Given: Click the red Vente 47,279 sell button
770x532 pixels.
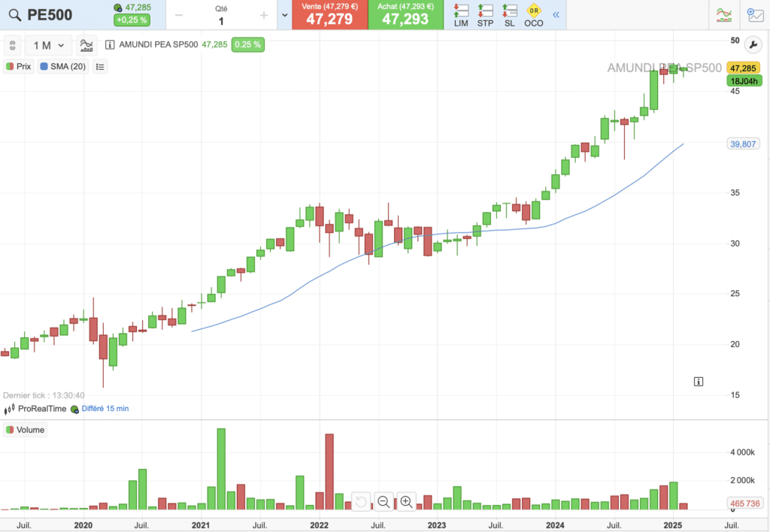Looking at the screenshot, I should pos(329,15).
